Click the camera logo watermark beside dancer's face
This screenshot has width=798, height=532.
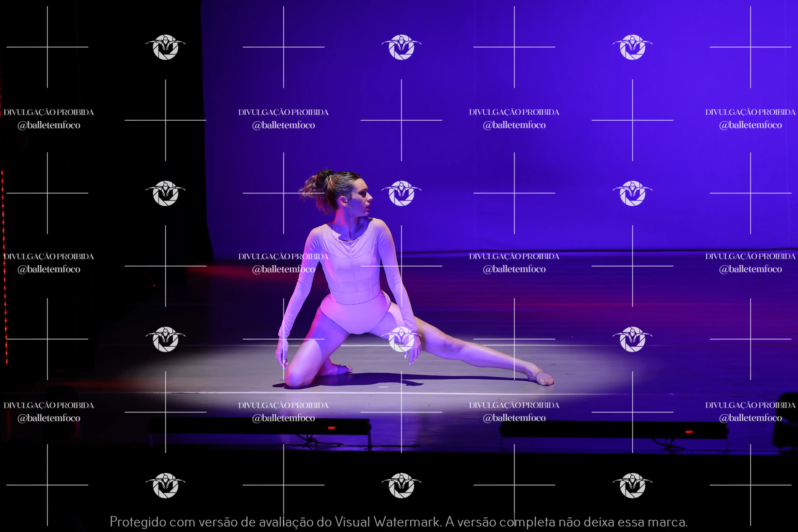[401, 193]
